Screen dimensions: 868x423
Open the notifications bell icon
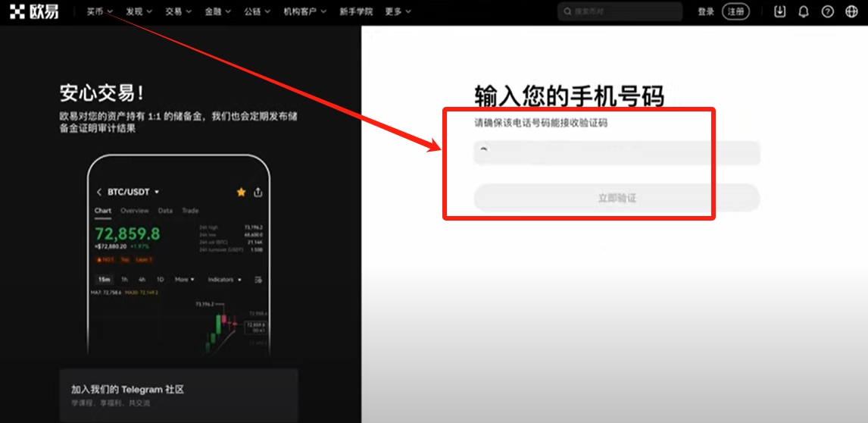[804, 11]
